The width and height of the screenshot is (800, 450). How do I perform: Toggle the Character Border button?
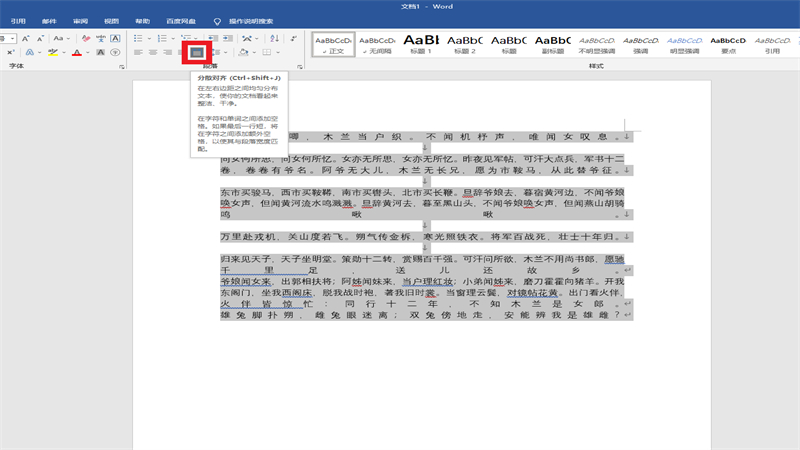[115, 38]
